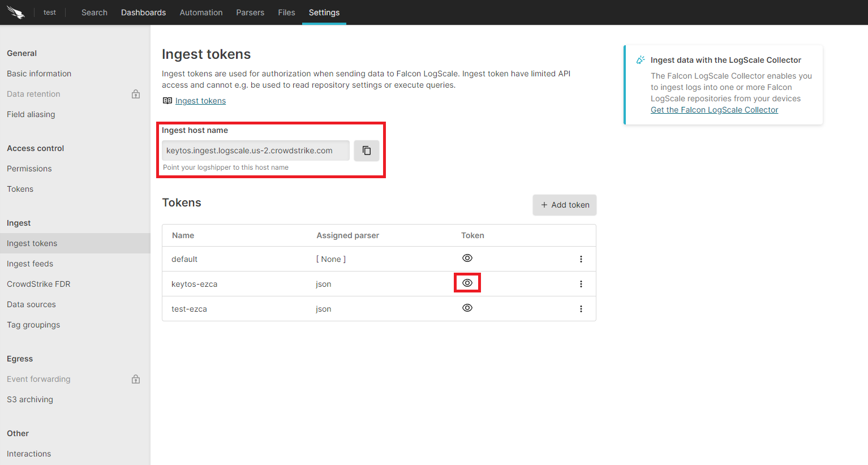Open Interactions settings
868x465 pixels.
[x=29, y=454]
